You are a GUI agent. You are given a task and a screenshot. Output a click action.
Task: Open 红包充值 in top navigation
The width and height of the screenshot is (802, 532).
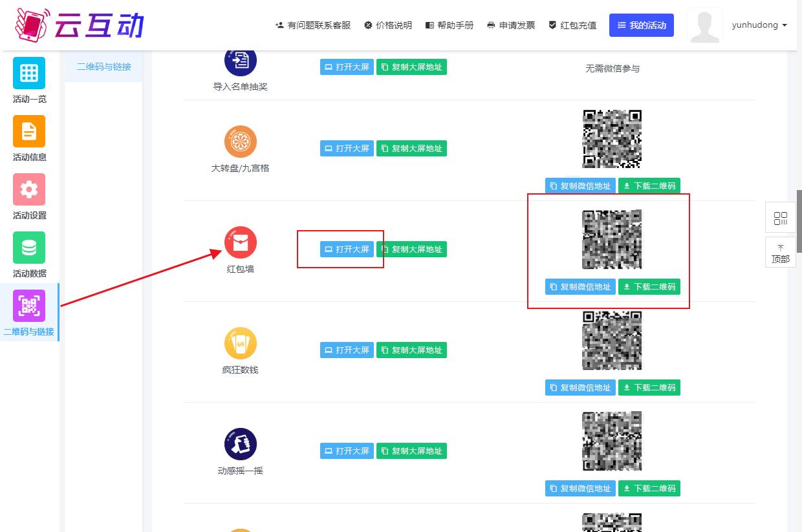coord(572,25)
